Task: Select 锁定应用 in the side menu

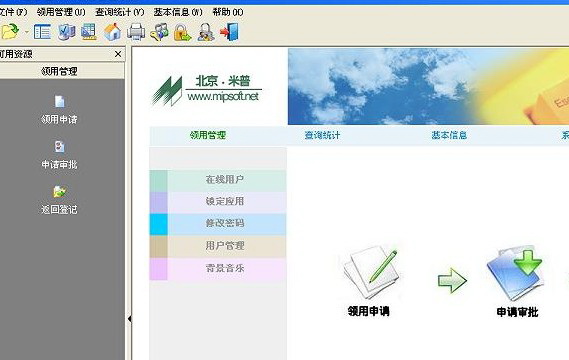Action: (218, 202)
